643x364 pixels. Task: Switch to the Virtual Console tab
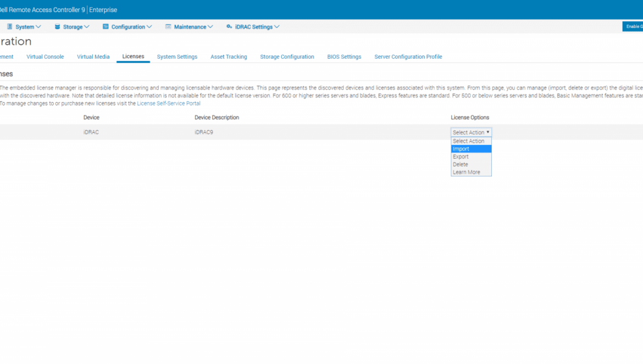tap(45, 57)
